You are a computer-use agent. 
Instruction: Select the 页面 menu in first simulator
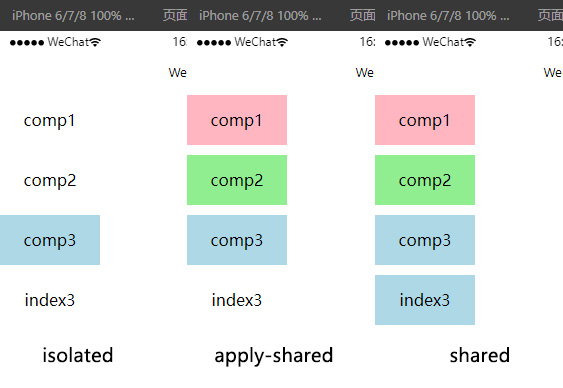click(175, 16)
